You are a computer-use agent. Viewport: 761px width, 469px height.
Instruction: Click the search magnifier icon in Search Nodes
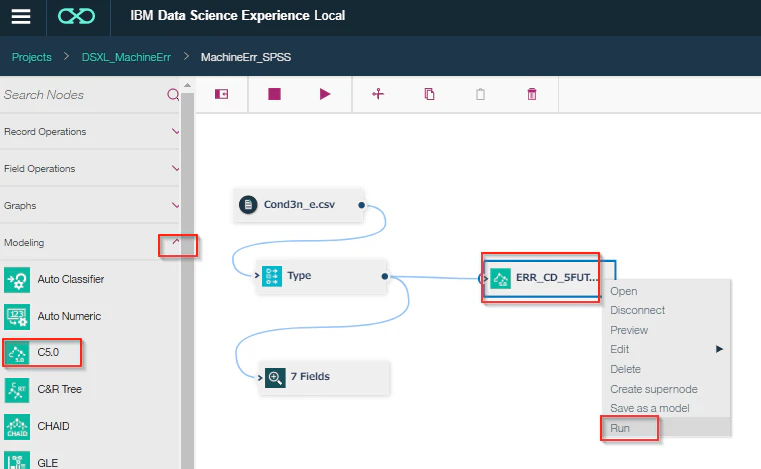click(x=173, y=94)
